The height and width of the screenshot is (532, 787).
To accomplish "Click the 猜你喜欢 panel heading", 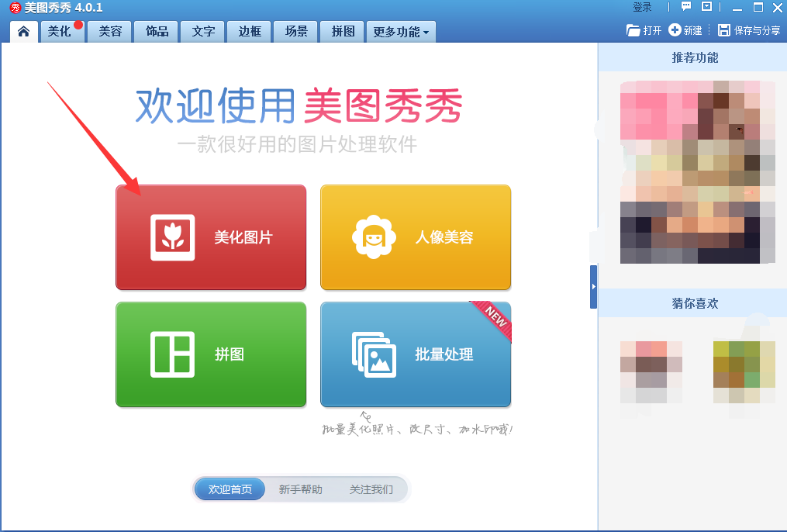I will tap(696, 303).
